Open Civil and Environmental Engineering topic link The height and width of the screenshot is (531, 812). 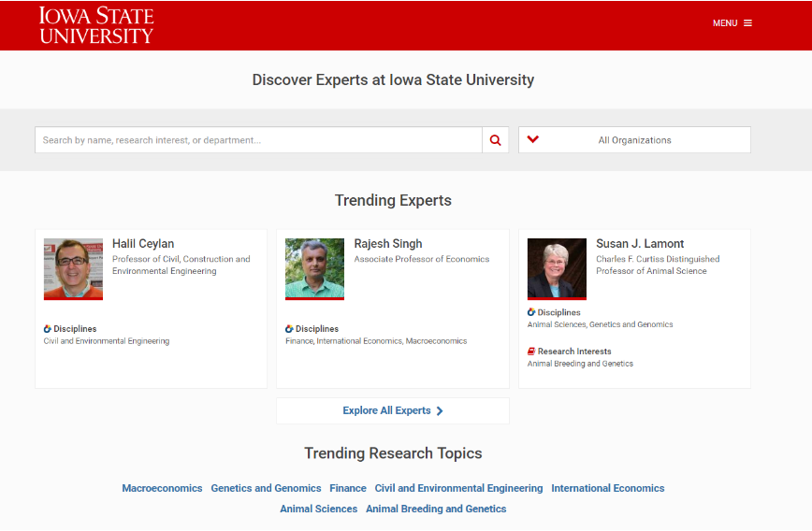pyautogui.click(x=458, y=489)
